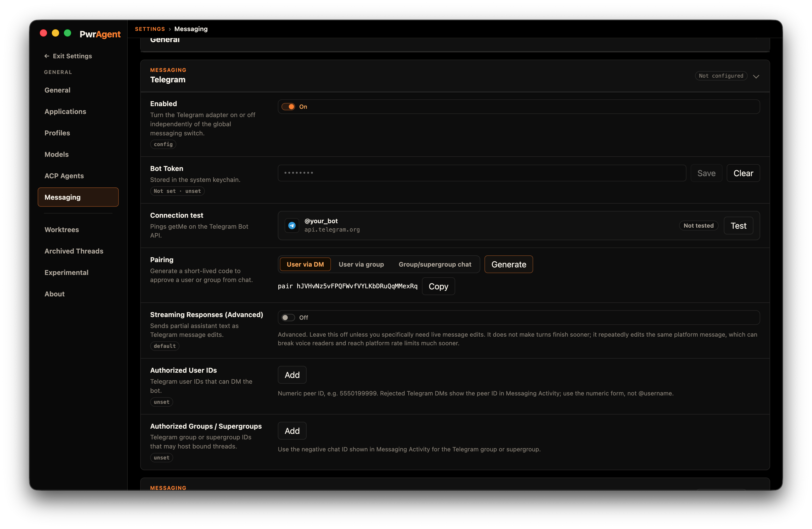This screenshot has height=529, width=812.
Task: Click the api.telegram.org host text
Action: click(x=332, y=230)
